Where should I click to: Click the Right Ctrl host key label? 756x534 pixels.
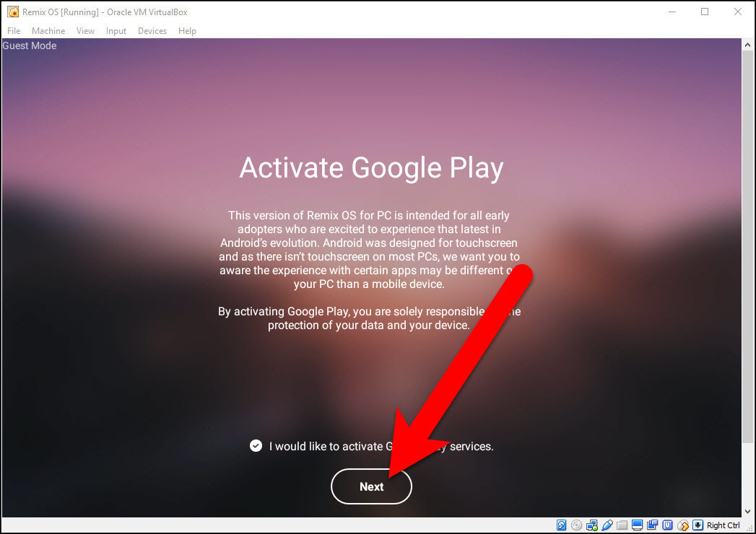724,525
